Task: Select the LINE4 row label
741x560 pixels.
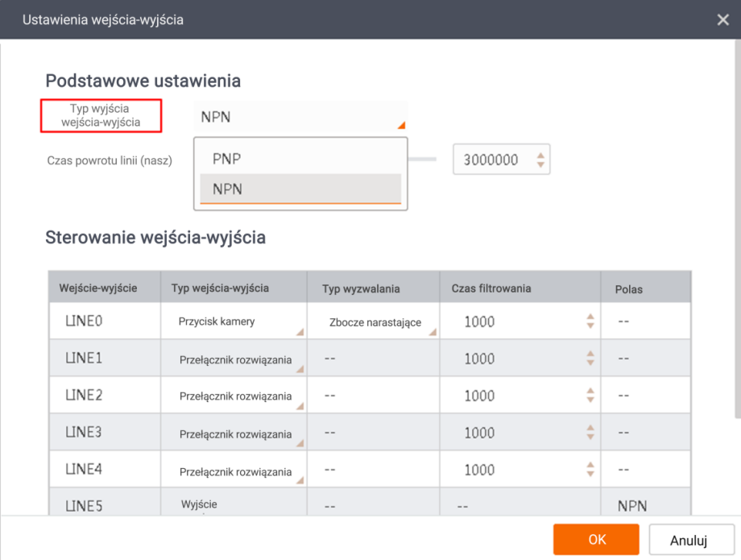Action: 84,469
